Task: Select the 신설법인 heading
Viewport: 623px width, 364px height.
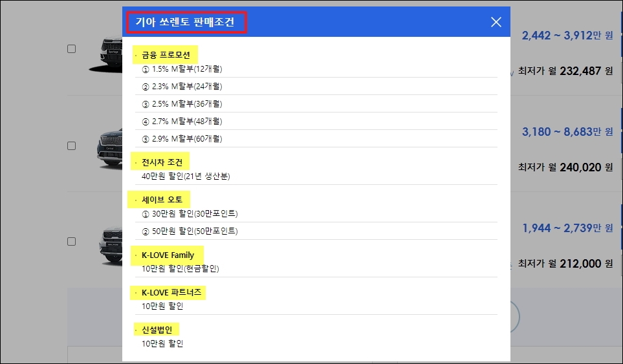Action: tap(157, 330)
